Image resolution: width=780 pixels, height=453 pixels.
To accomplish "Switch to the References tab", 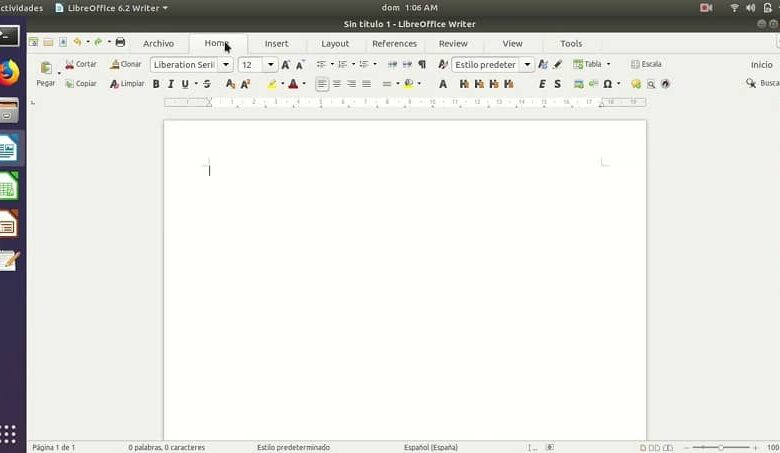I will 394,44.
